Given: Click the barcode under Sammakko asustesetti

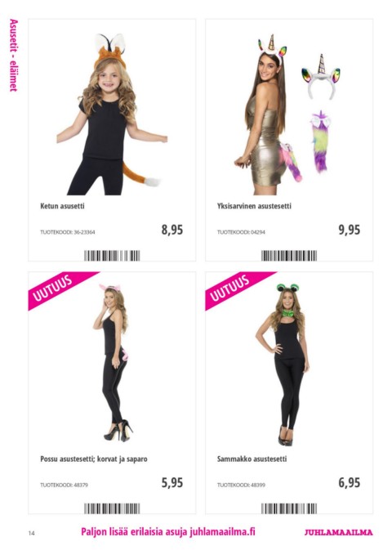Looking at the screenshot, I should pos(289,508).
